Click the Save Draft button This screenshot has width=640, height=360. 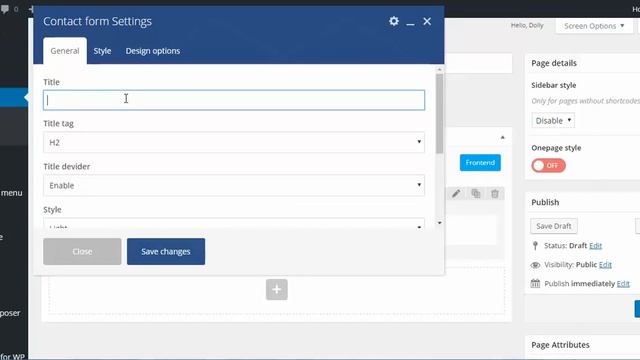pyautogui.click(x=554, y=226)
